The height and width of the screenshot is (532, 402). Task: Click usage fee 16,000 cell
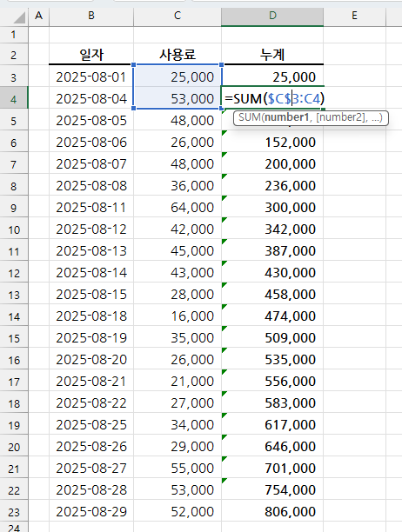(x=178, y=316)
